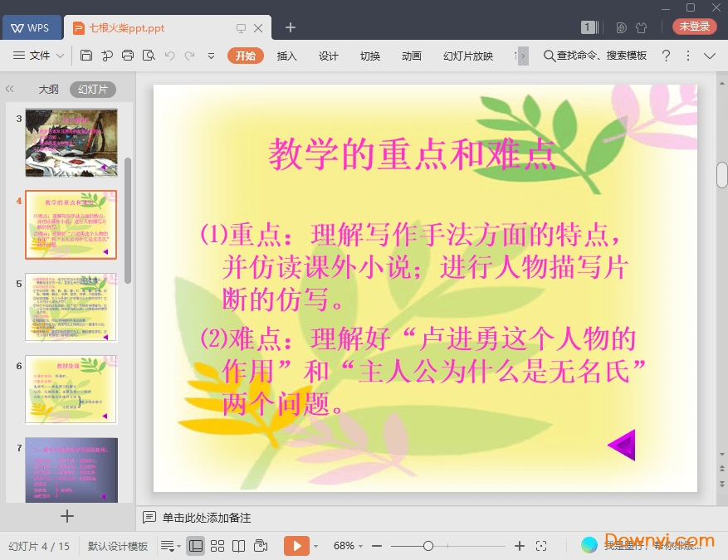Switch panel to 大纲 outline view

pos(48,90)
